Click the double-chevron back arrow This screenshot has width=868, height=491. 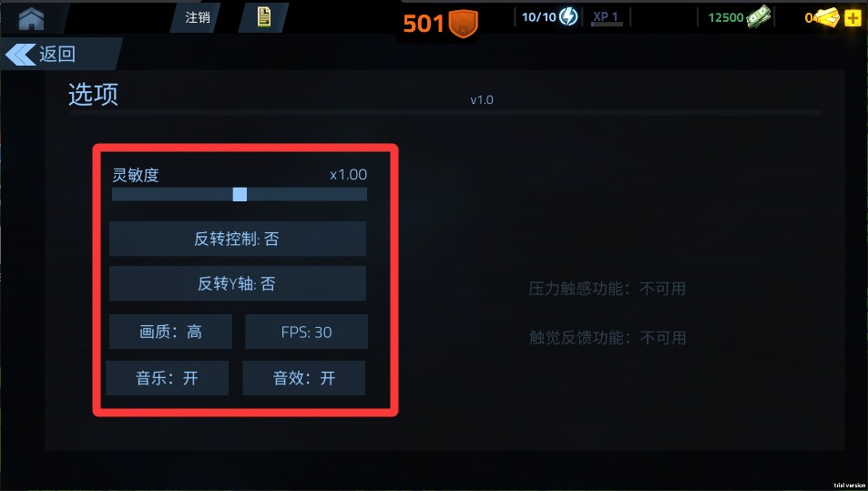coord(20,55)
